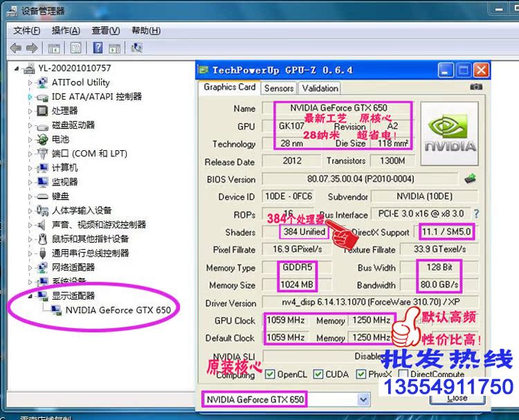Image resolution: width=519 pixels, height=420 pixels.
Task: Click the NVIDIA logo image in GPU-Z
Action: (x=449, y=134)
